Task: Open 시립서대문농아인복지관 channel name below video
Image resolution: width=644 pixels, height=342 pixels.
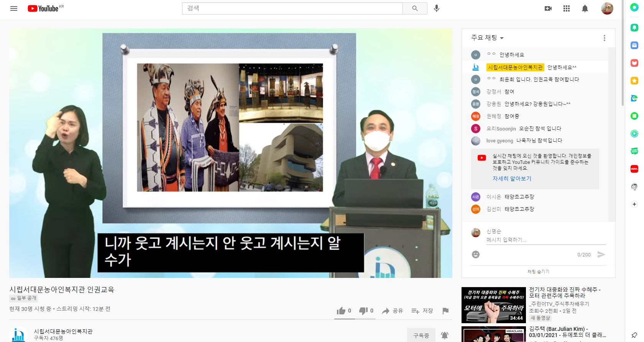Action: pyautogui.click(x=63, y=331)
